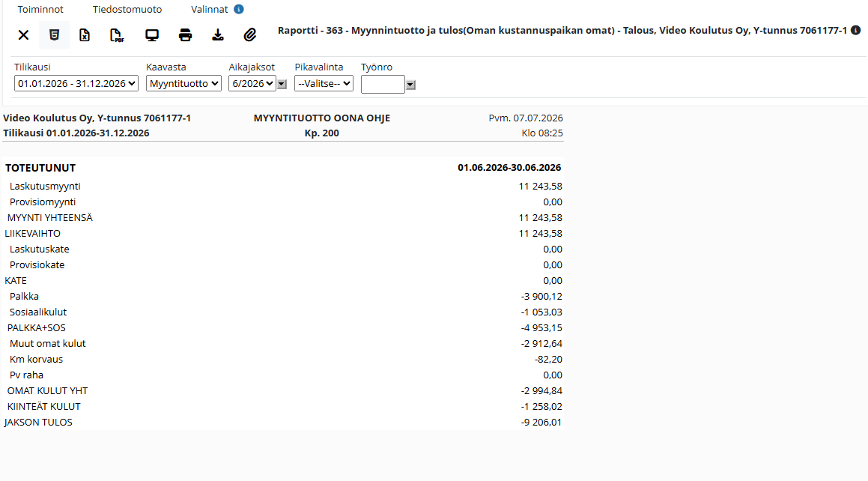The image size is (868, 481).
Task: Select the HTML5 output format icon
Action: 54,35
